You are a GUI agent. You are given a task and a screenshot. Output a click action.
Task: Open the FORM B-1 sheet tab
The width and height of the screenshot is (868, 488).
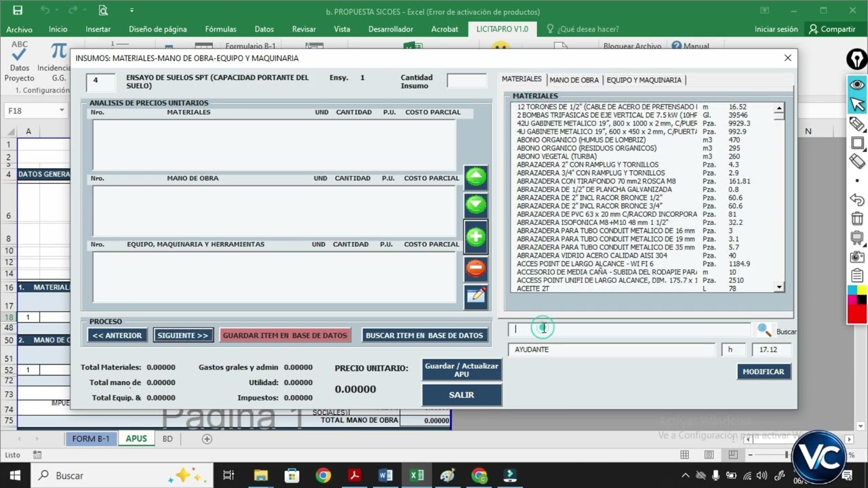click(x=91, y=439)
